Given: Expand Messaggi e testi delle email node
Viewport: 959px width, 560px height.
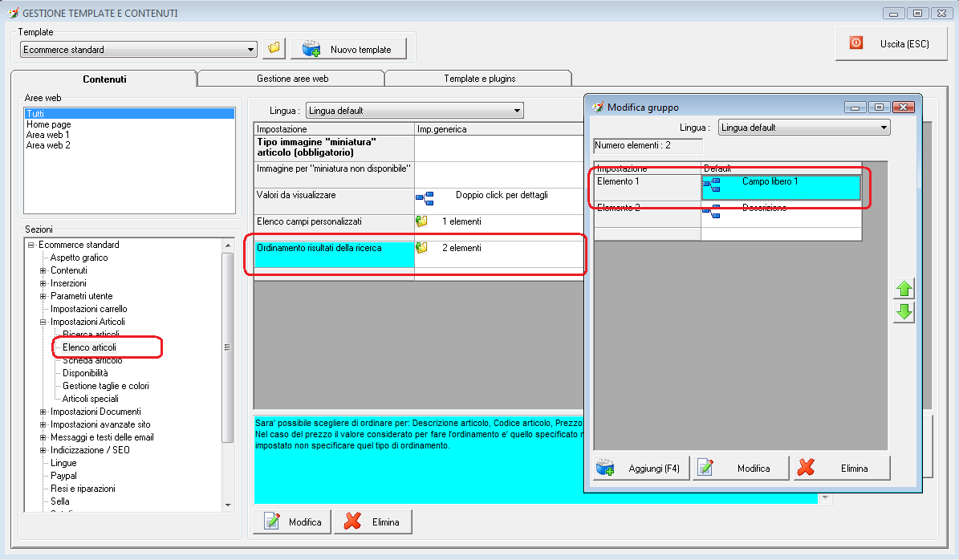Looking at the screenshot, I should tap(43, 437).
